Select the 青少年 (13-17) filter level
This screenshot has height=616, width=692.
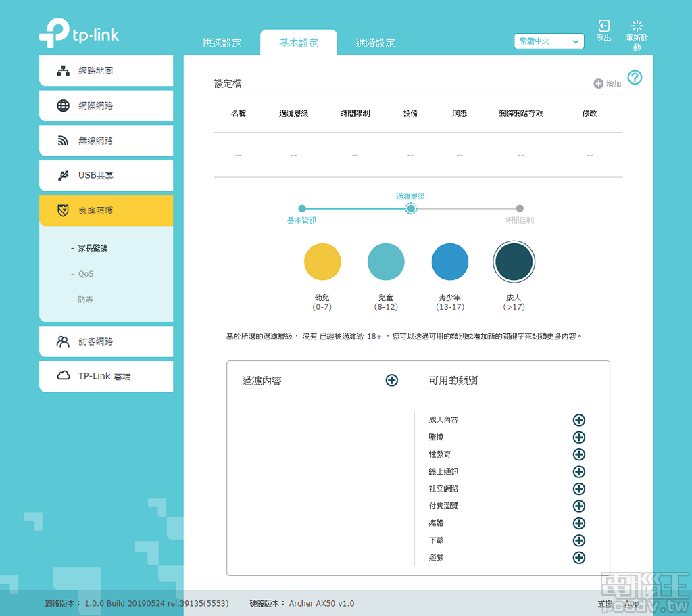coord(449,261)
